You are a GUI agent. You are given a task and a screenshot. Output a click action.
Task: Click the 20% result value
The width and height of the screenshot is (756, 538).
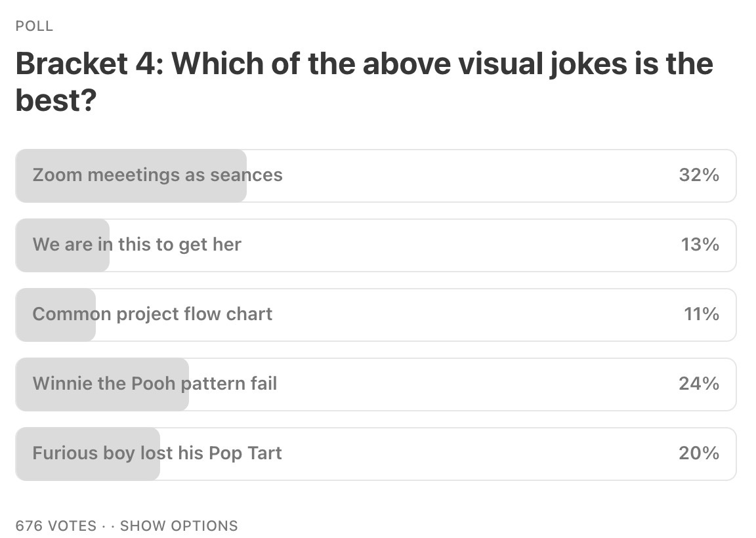(699, 453)
